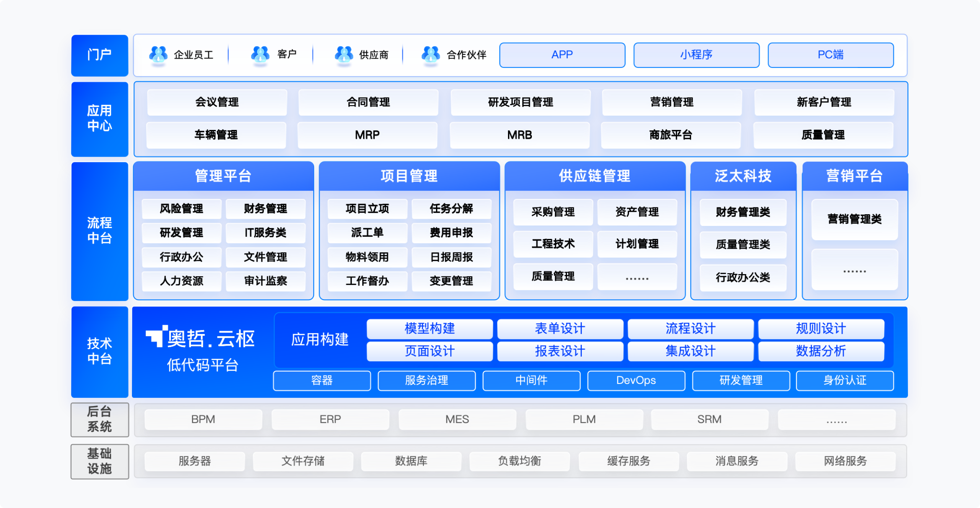Click the 管理平台 panel header
The image size is (980, 508).
tap(224, 176)
